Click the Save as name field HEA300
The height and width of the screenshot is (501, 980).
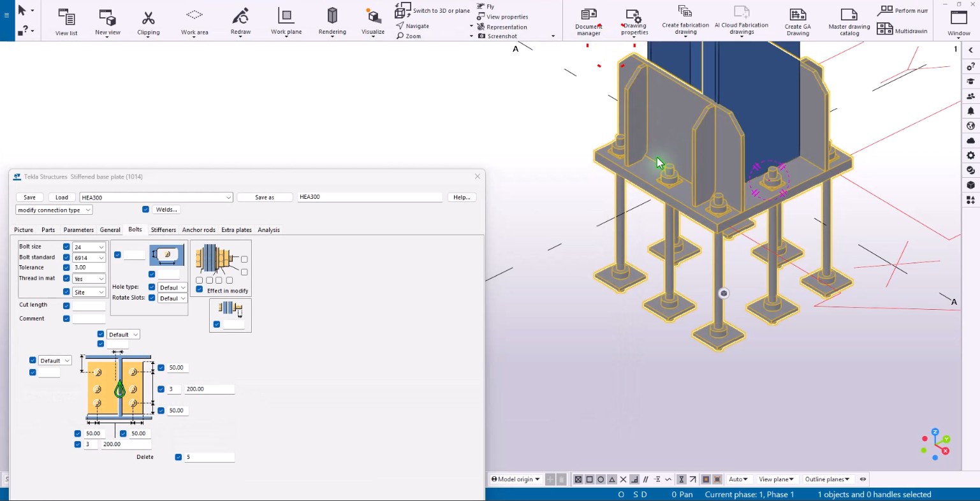tap(370, 197)
